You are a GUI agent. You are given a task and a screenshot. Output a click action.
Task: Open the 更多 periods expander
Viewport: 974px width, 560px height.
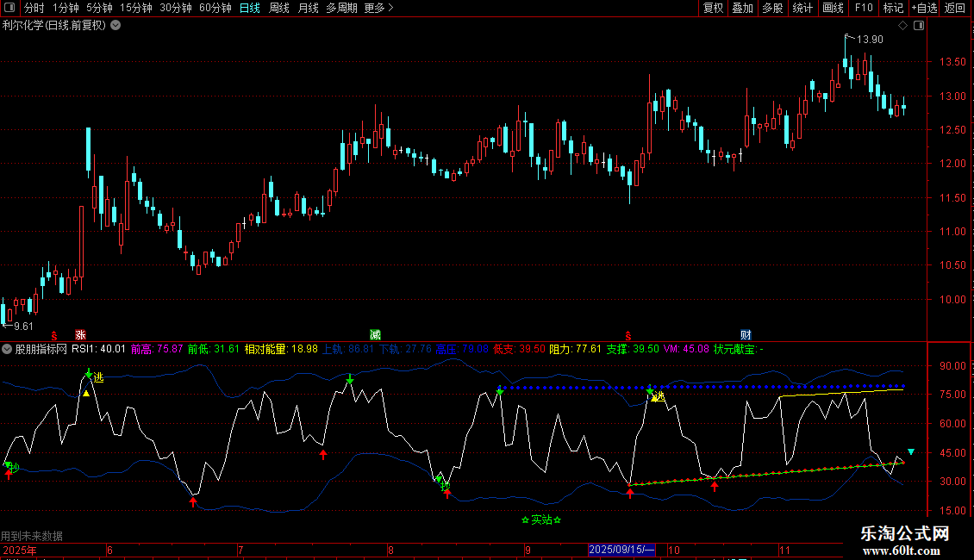point(378,9)
